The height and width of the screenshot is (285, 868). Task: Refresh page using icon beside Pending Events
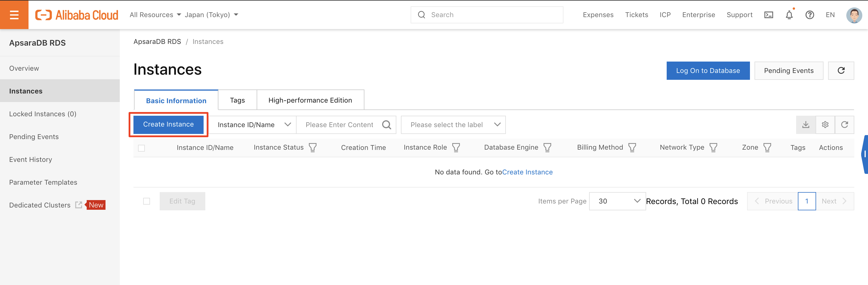(841, 70)
